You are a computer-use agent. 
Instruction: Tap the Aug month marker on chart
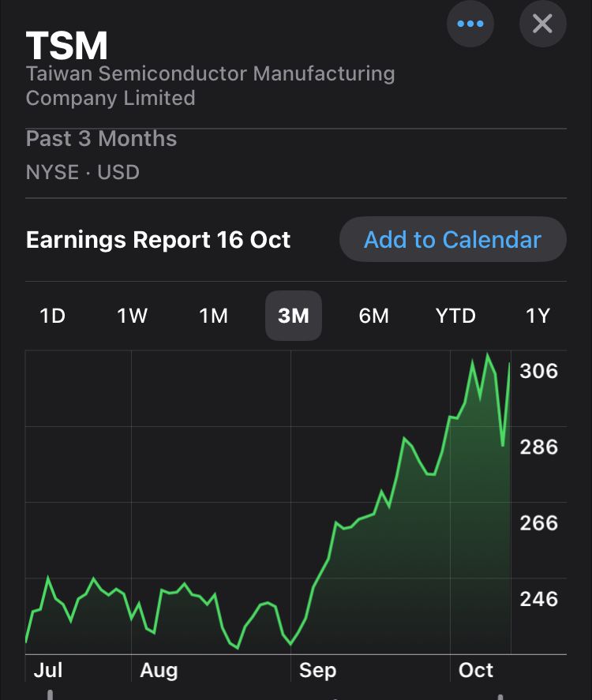point(159,671)
